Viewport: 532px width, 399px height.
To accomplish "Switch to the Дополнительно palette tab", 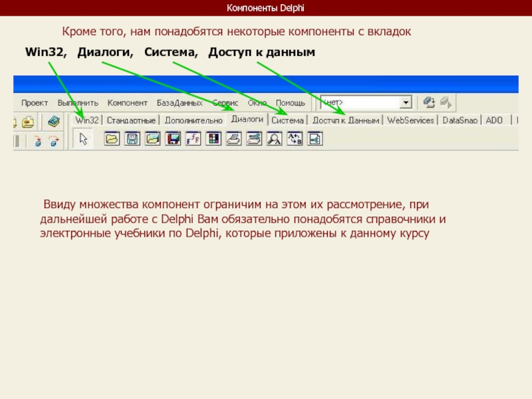I will point(194,120).
